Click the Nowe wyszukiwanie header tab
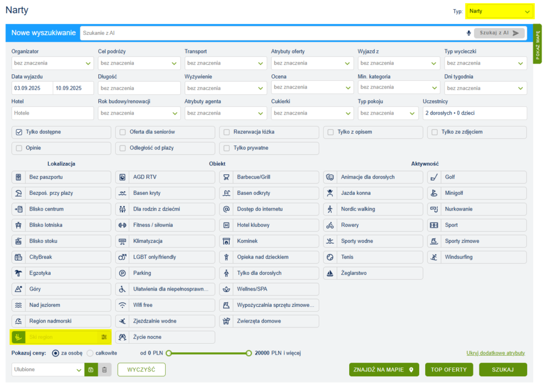The width and height of the screenshot is (556, 392). pyautogui.click(x=43, y=33)
